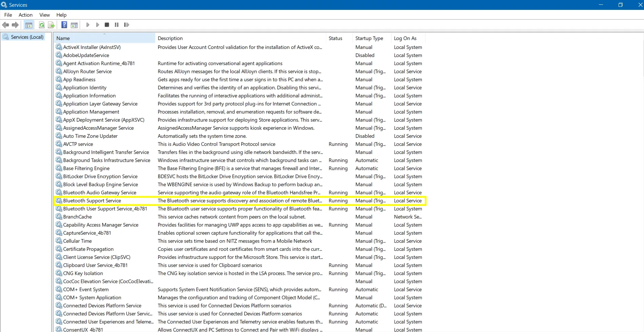
Task: Open the Help menu
Action: pyautogui.click(x=61, y=15)
